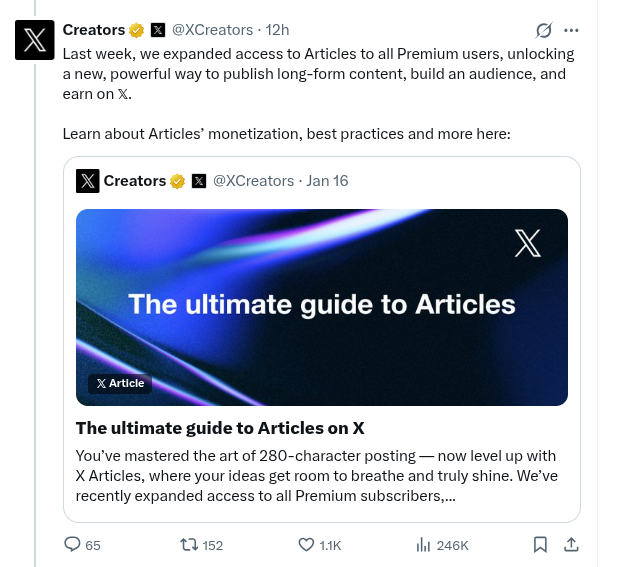Screen dimensions: 625x567
Task: Click the reply comment icon
Action: 72,545
